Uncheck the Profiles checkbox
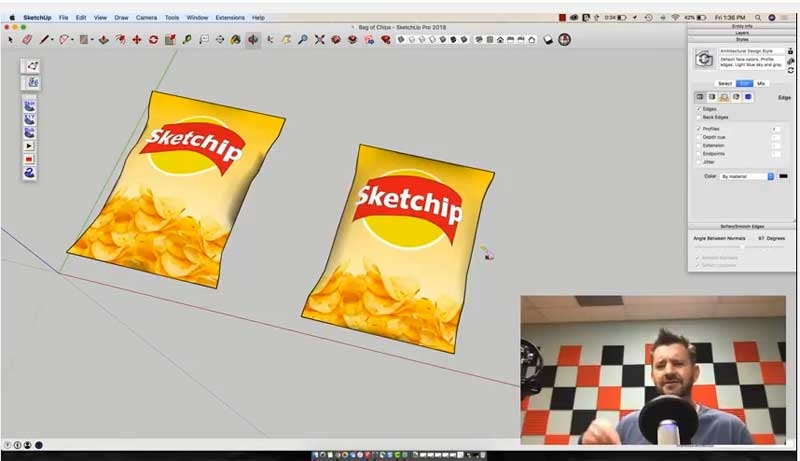Screen dimensions: 800x461 [x=698, y=129]
